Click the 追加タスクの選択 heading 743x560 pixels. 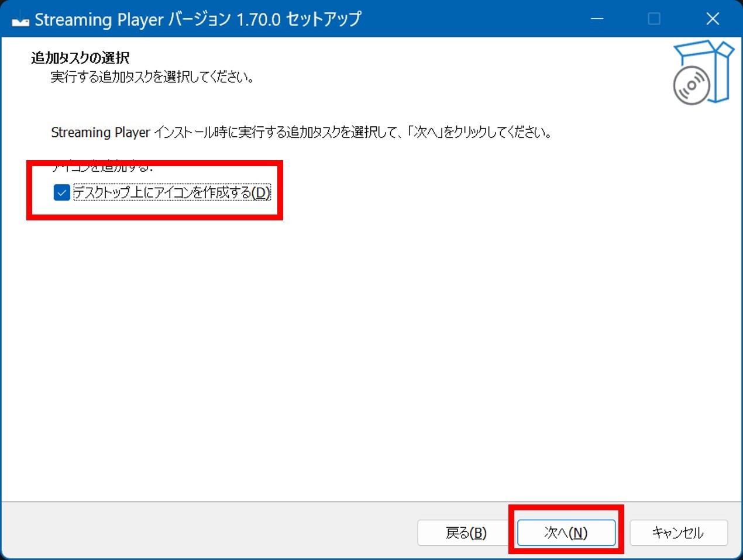click(80, 57)
